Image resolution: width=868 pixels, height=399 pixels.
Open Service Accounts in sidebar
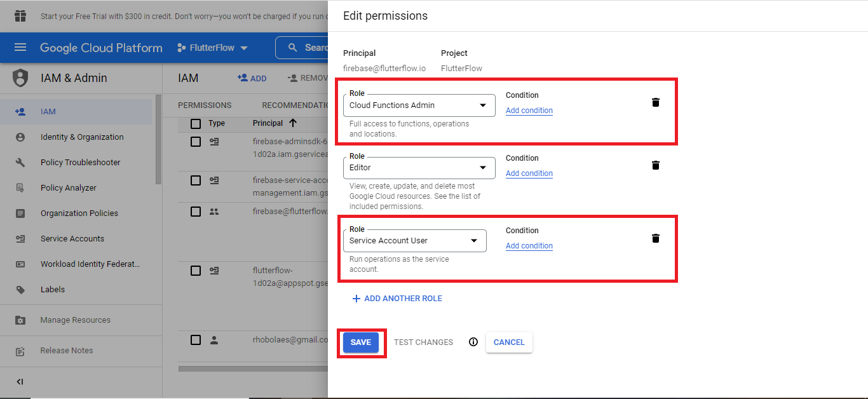[x=76, y=239]
